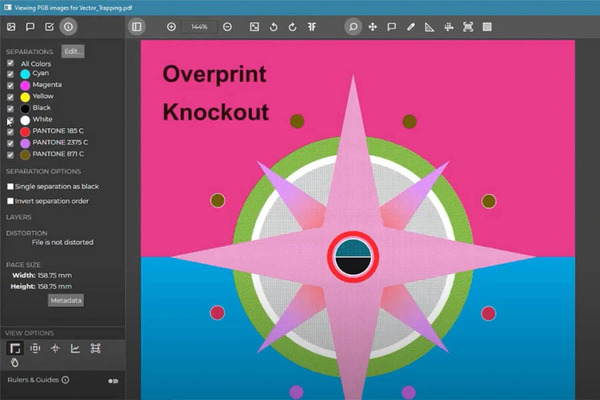This screenshot has width=600, height=400.
Task: Toggle the PANTONE 185 C checkbox
Action: [x=10, y=132]
